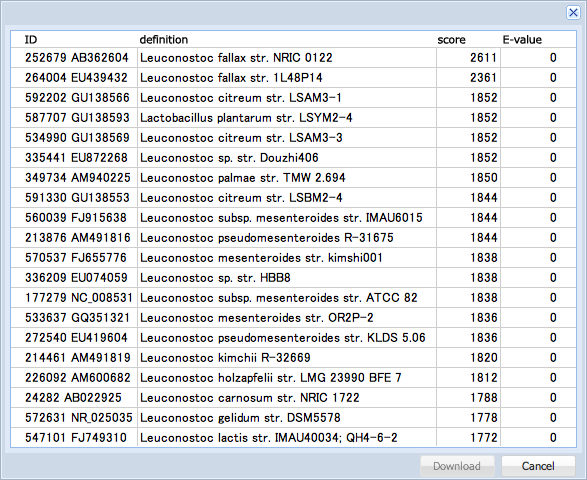
Task: Select row Leuconostoc sp. str. HBB8
Action: point(293,277)
